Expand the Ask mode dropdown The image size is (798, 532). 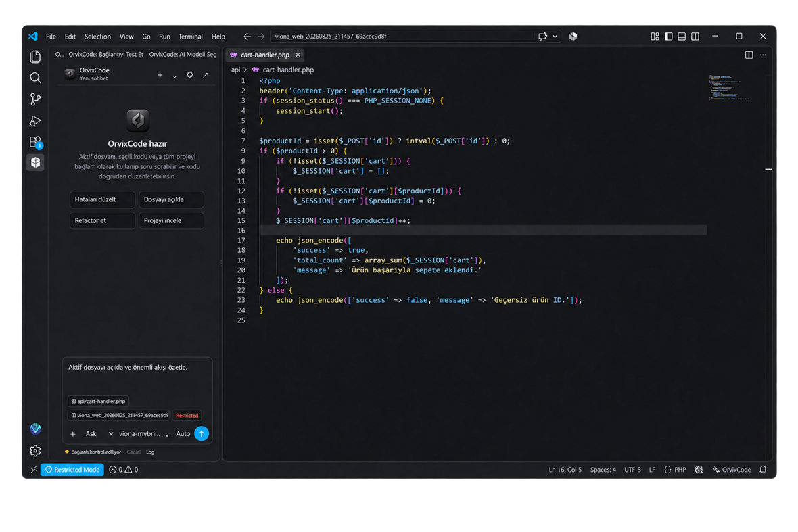tap(99, 433)
